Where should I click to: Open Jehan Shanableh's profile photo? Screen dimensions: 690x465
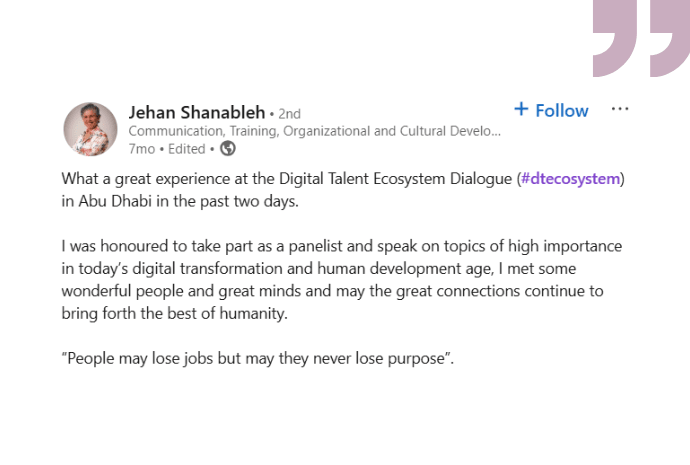click(91, 129)
